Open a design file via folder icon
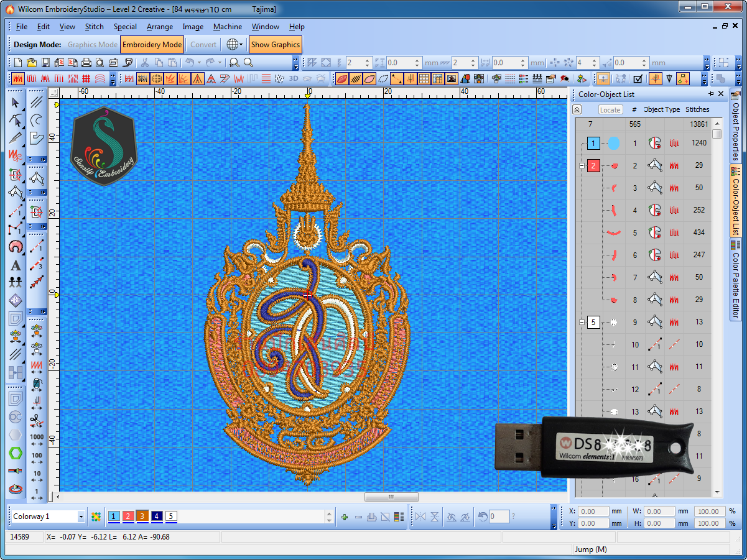The width and height of the screenshot is (747, 560). [x=32, y=63]
